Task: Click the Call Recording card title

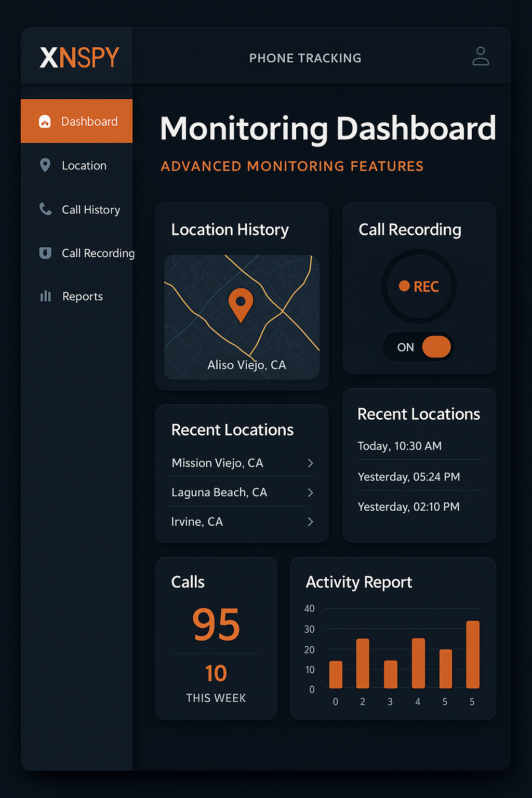Action: click(410, 230)
